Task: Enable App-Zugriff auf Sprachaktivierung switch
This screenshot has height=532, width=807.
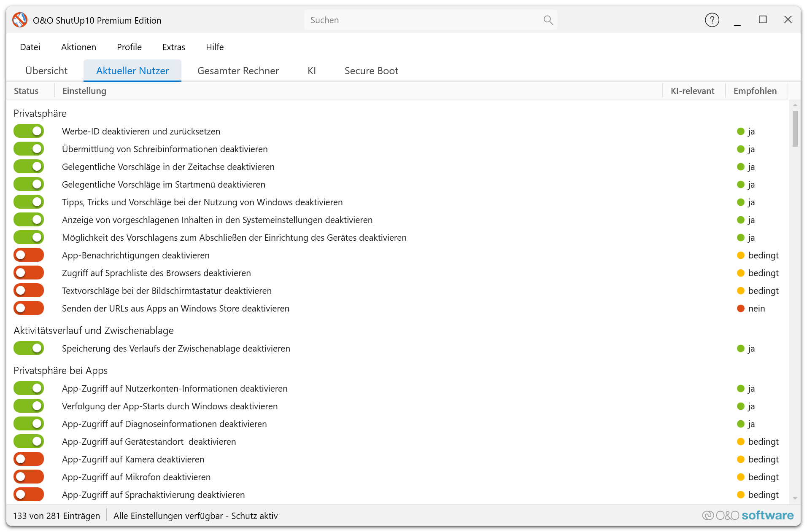Action: 29,495
